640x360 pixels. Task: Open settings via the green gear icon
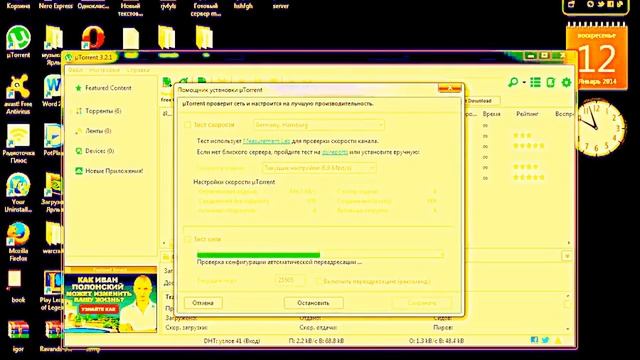[x=566, y=82]
